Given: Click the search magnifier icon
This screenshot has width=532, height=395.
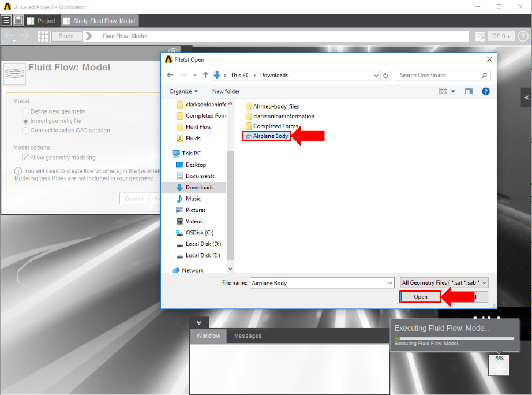Looking at the screenshot, I should [x=484, y=76].
